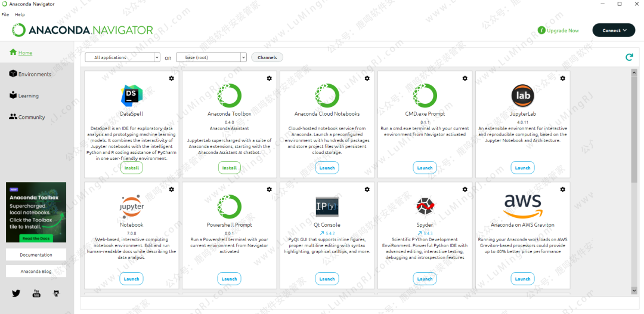The image size is (644, 314).
Task: Click the Jupyter Notebook logo icon
Action: tap(131, 207)
